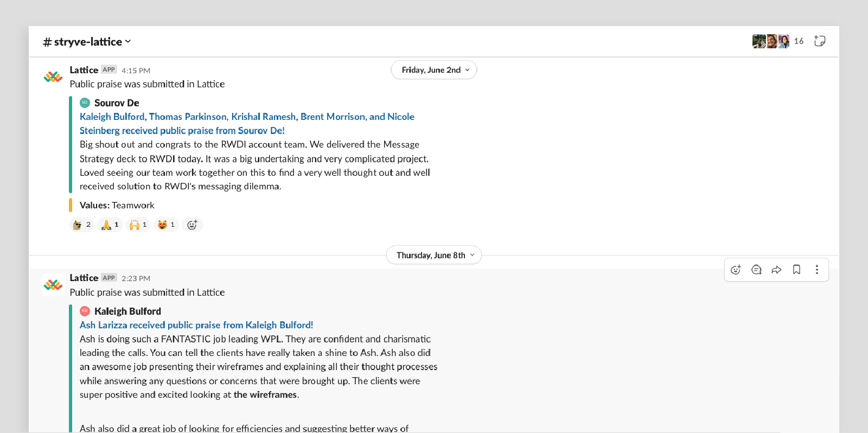Toggle the raised hands reaction
The image size is (868, 433).
[x=138, y=225]
